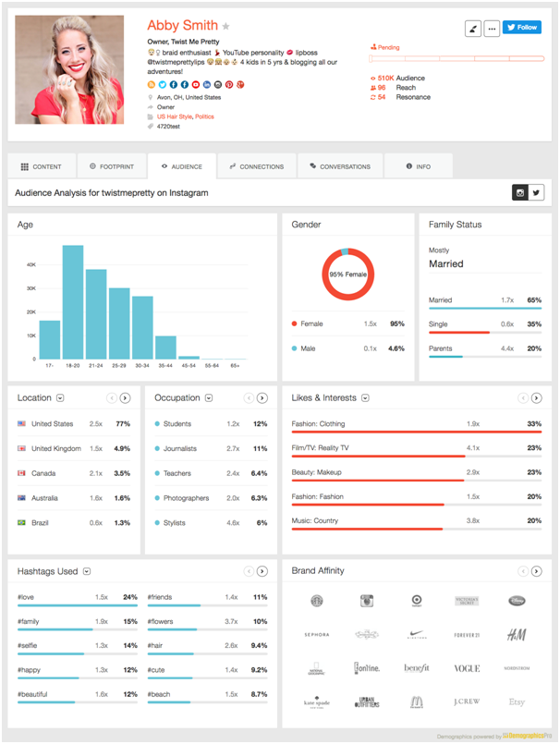560x744 pixels.
Task: Expand the Location dropdown arrow
Action: tap(60, 398)
